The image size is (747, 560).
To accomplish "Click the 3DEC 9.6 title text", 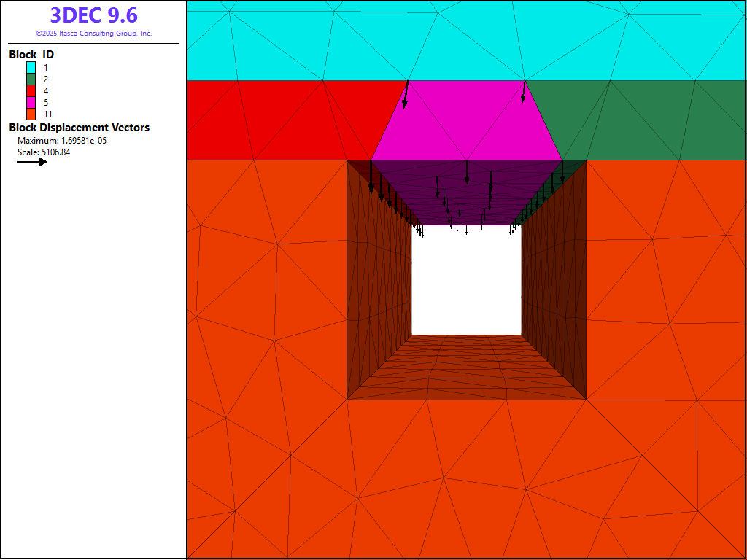I will pos(93,15).
